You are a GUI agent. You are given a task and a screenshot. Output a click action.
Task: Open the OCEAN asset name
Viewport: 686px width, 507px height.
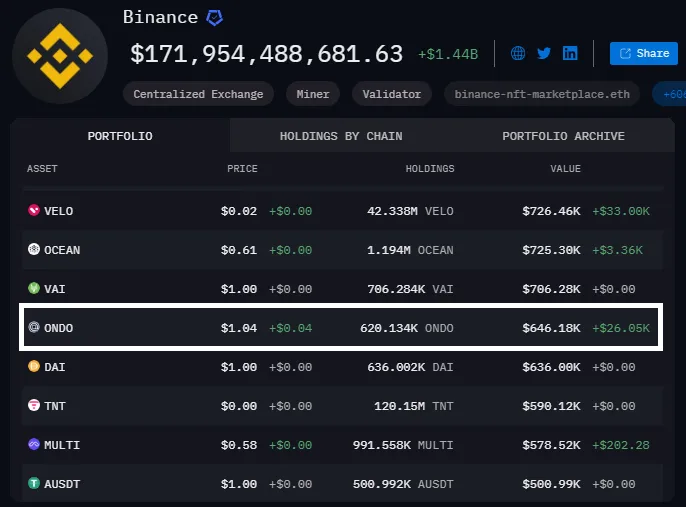tap(62, 250)
